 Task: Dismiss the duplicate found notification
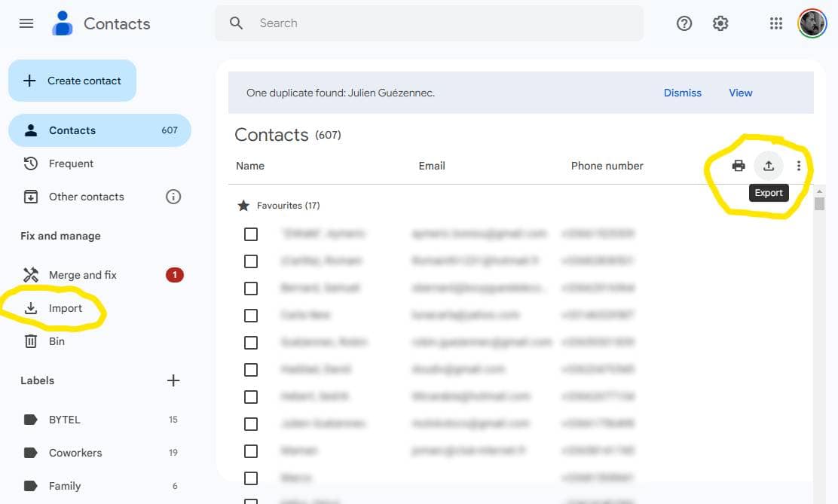click(682, 93)
